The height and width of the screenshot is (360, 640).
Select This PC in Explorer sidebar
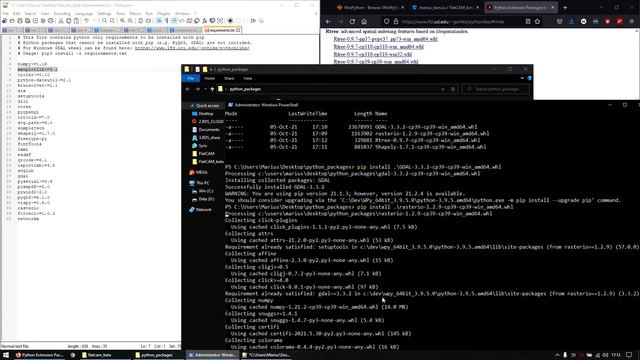point(202,183)
